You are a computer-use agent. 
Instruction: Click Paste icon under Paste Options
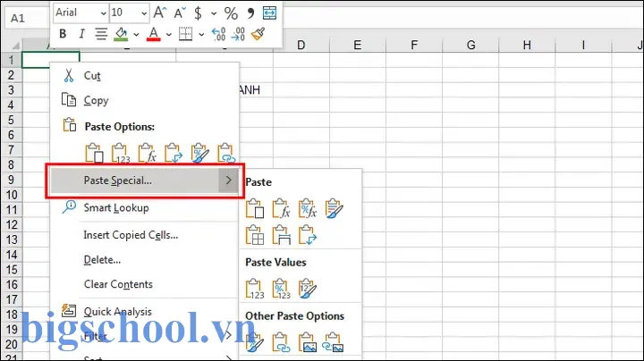point(94,153)
